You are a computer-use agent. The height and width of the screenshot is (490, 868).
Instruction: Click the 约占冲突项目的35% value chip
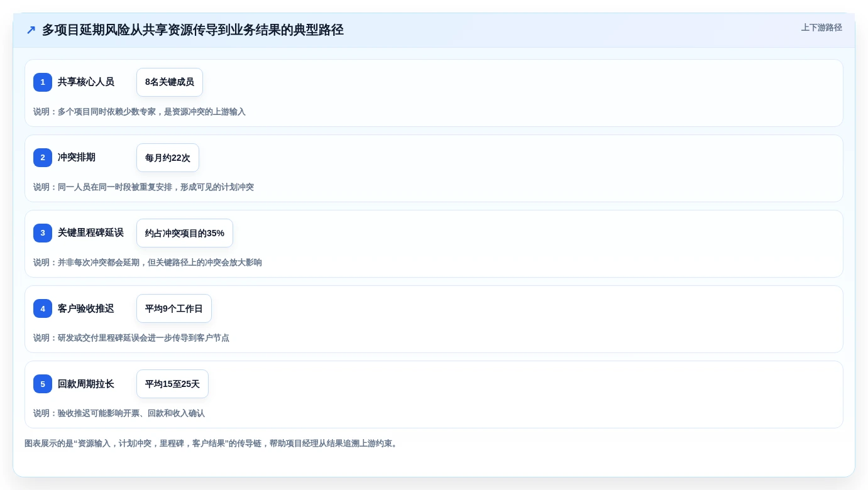pyautogui.click(x=185, y=233)
